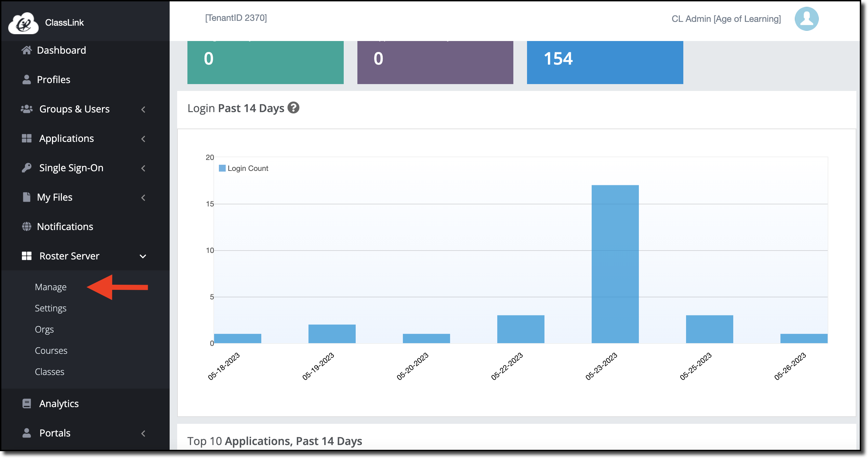Open the user avatar profile icon

coord(806,19)
